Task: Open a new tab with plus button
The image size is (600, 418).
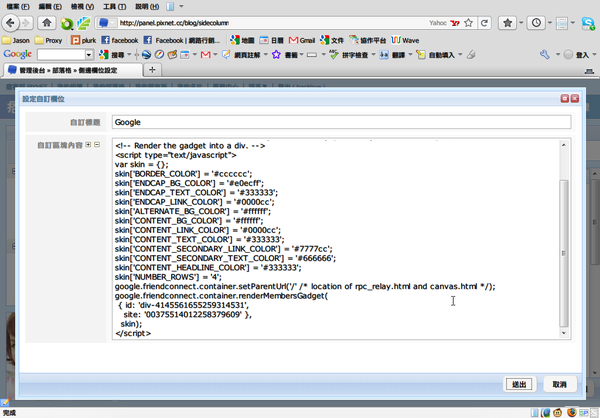Action: [x=152, y=70]
